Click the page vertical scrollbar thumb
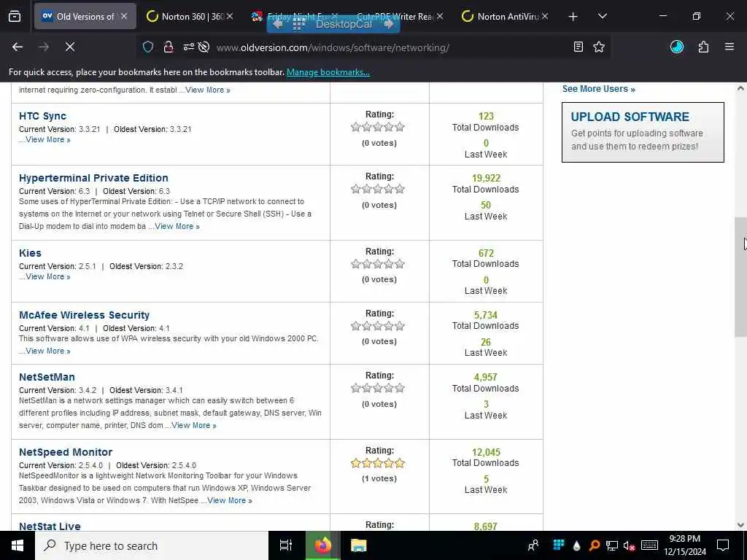Image resolution: width=747 pixels, height=560 pixels. tap(740, 276)
